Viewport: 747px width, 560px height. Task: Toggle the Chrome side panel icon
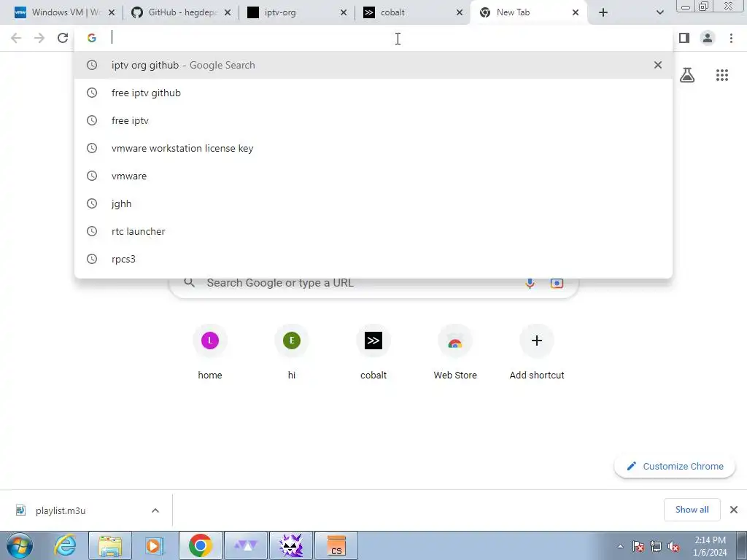684,38
